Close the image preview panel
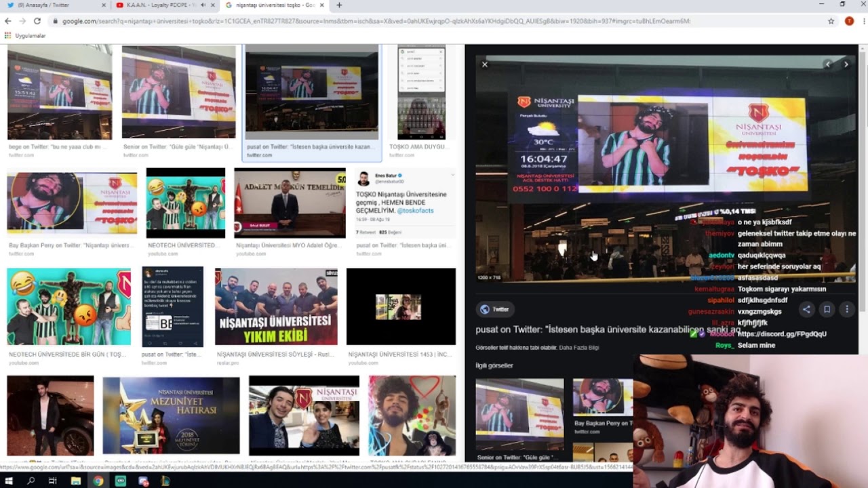The image size is (868, 488). click(485, 64)
